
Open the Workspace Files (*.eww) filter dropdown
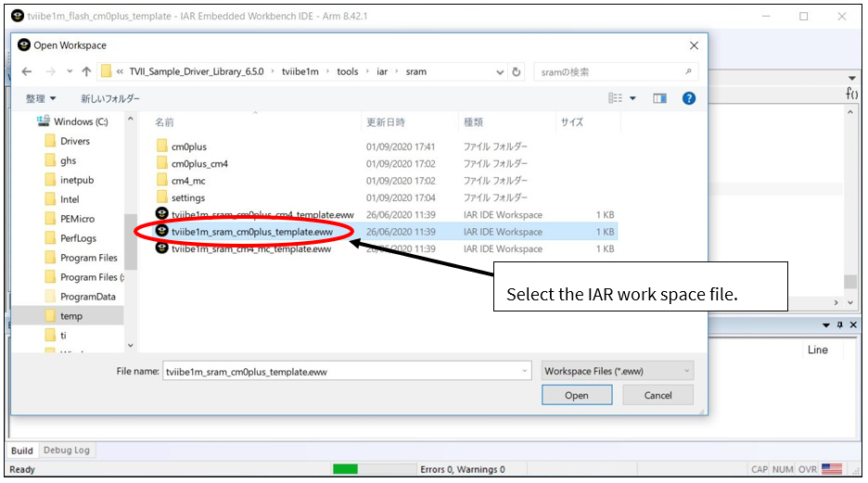(618, 371)
